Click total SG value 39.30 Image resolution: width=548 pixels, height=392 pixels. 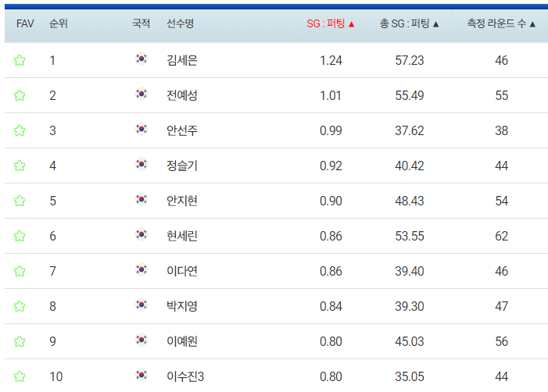coord(410,306)
